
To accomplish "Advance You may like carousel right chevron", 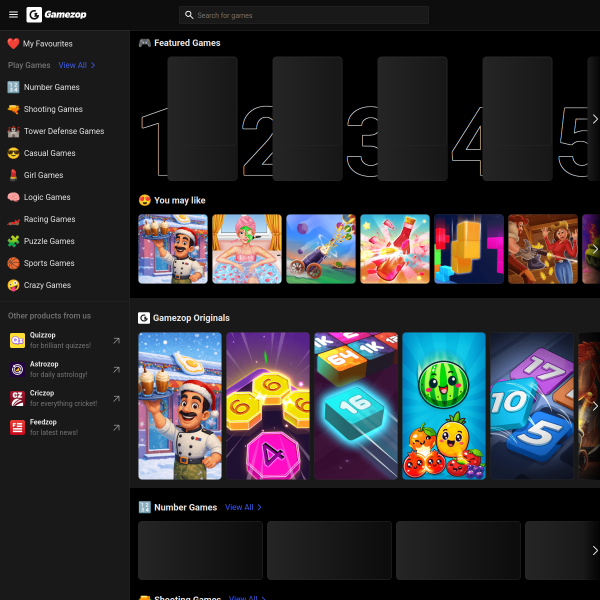I will click(x=595, y=249).
